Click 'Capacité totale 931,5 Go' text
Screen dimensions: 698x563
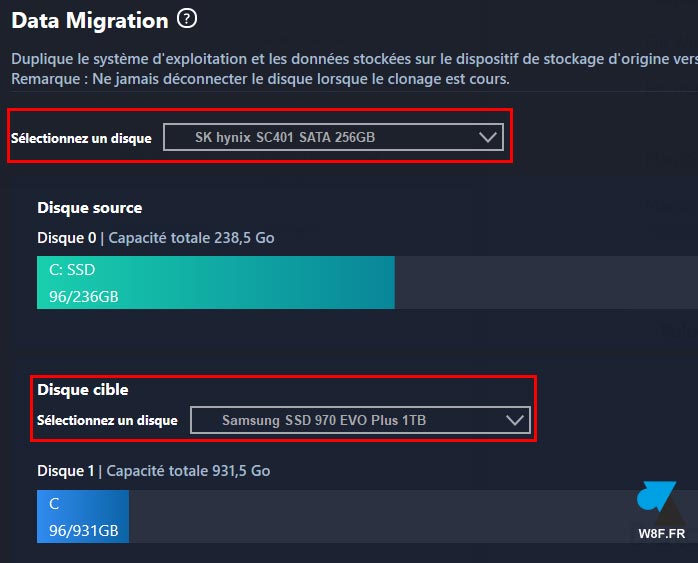(x=188, y=471)
